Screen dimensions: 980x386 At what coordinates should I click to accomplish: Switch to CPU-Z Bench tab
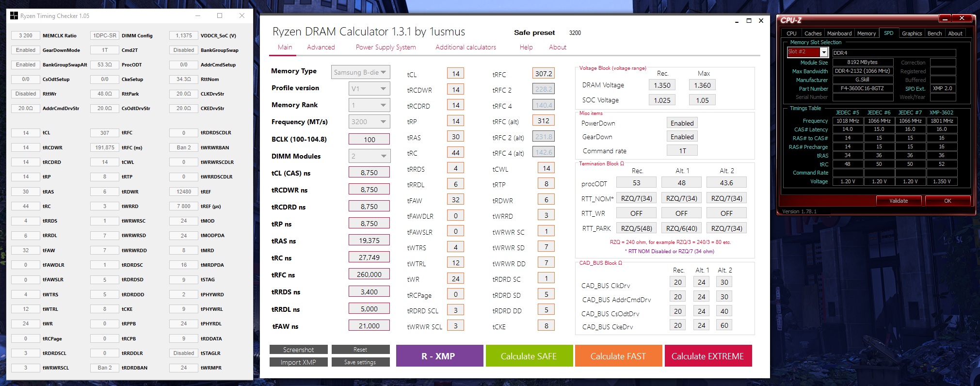(934, 33)
